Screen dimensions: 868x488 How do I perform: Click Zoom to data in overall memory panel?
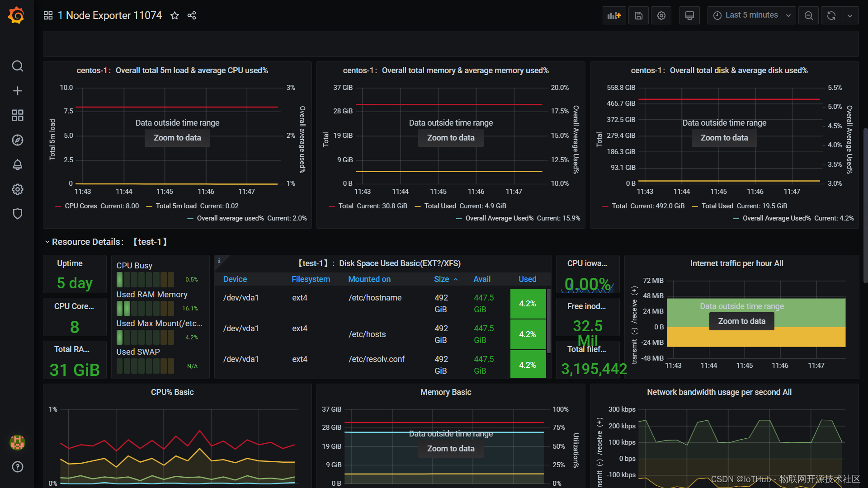click(451, 138)
